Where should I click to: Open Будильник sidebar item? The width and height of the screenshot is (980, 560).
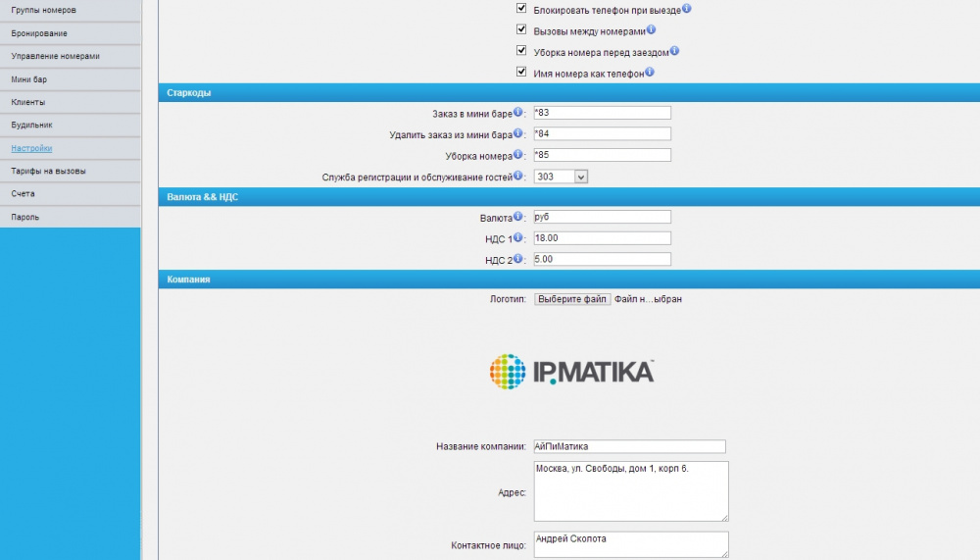click(x=71, y=126)
